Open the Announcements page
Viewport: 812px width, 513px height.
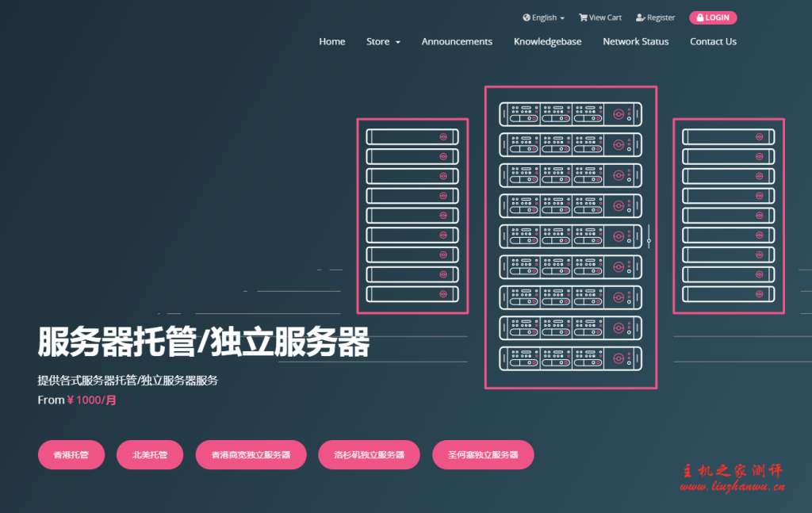[x=457, y=41]
